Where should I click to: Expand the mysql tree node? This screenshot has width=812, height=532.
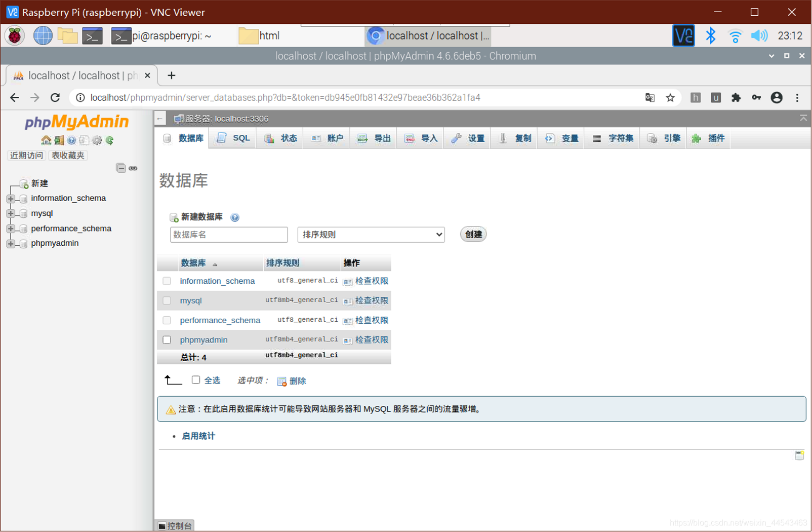(11, 214)
